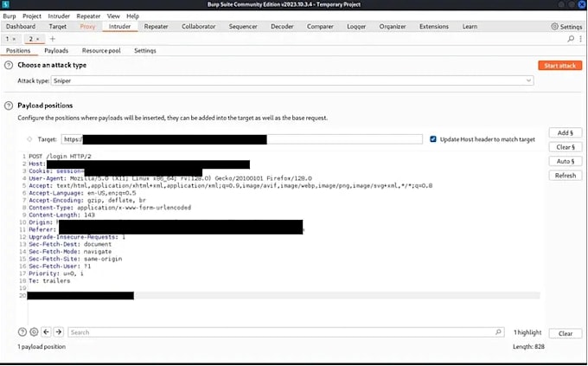Open the vertical dots options menu
This screenshot has height=366, width=588.
580,38
